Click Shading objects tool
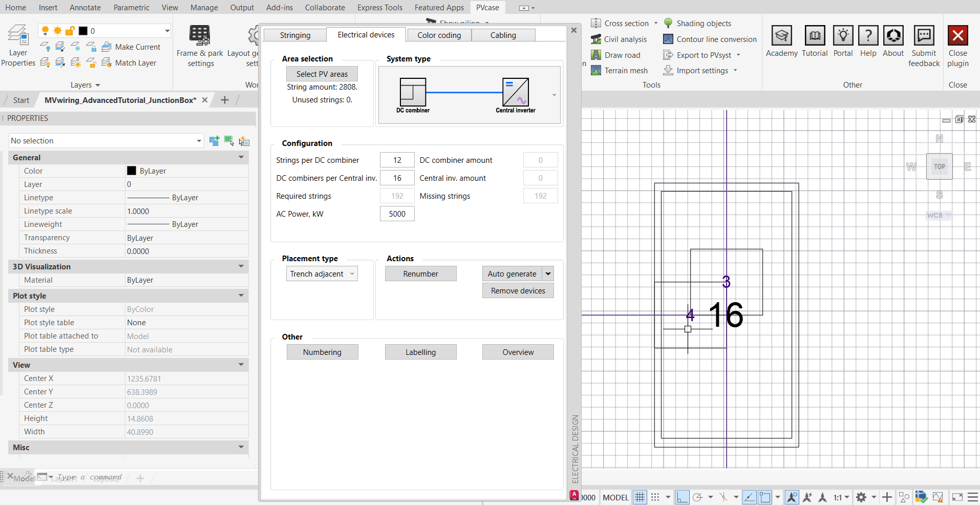The width and height of the screenshot is (980, 506). tap(697, 24)
